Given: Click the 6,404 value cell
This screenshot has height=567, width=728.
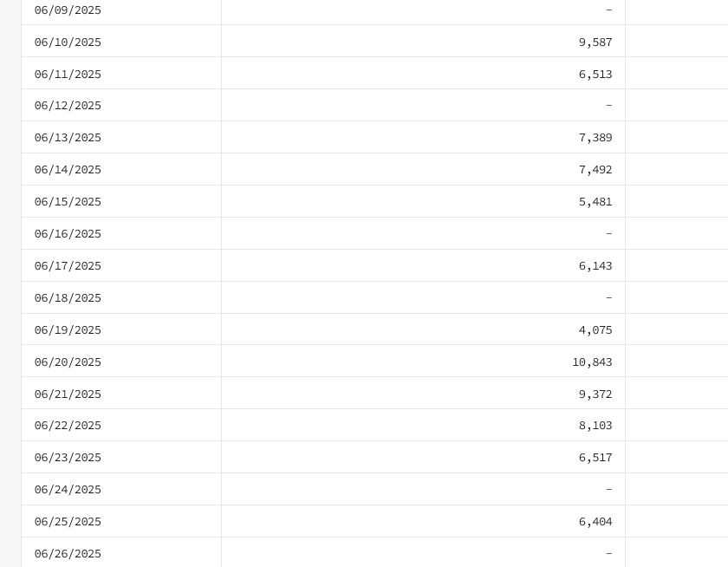Looking at the screenshot, I should click(424, 522).
